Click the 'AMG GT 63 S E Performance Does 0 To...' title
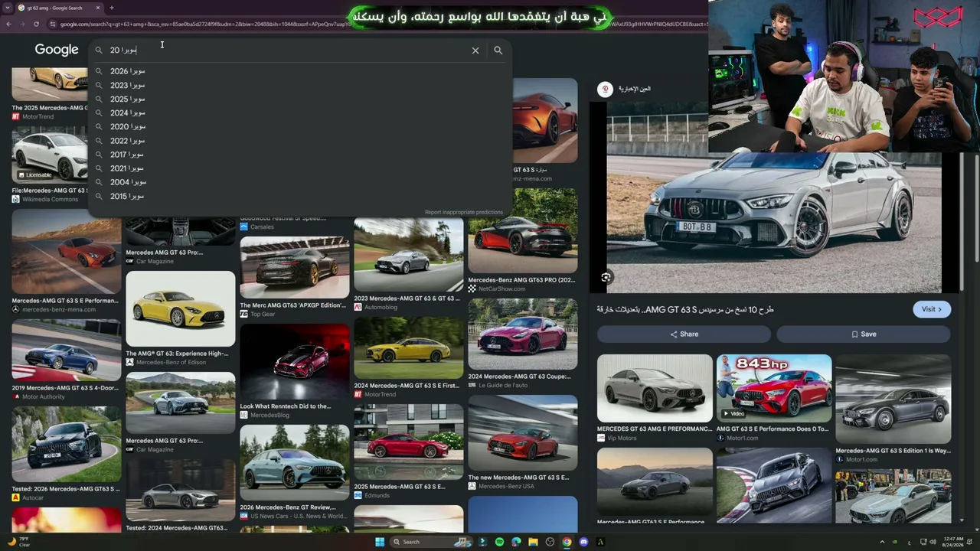 [x=773, y=429]
